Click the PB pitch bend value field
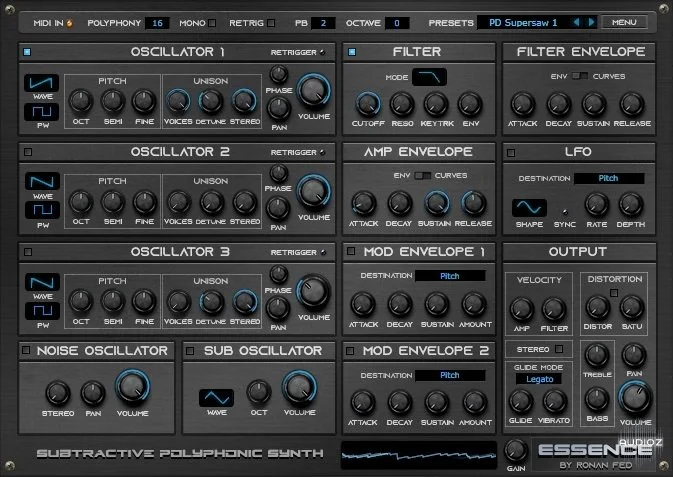 [x=323, y=23]
